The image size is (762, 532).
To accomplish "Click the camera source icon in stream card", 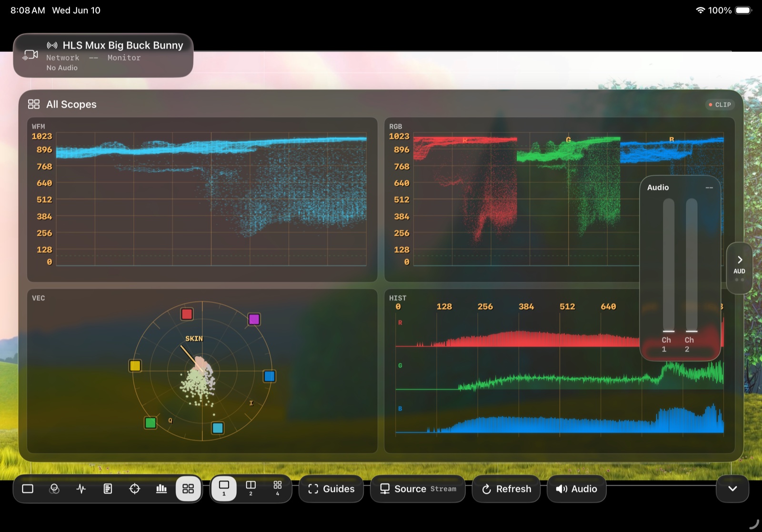I will click(30, 56).
